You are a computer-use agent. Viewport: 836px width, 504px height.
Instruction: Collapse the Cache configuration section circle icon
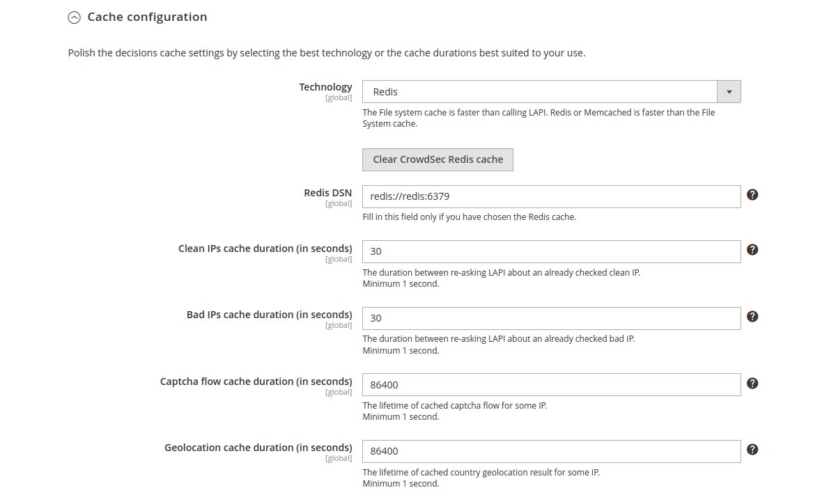74,18
